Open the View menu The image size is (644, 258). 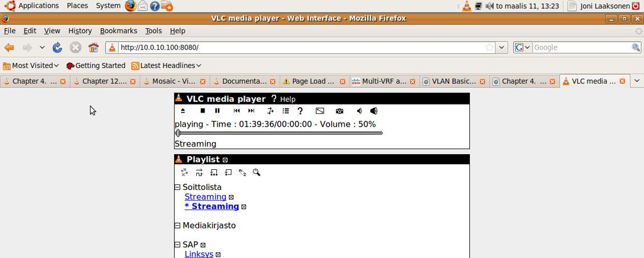click(52, 31)
